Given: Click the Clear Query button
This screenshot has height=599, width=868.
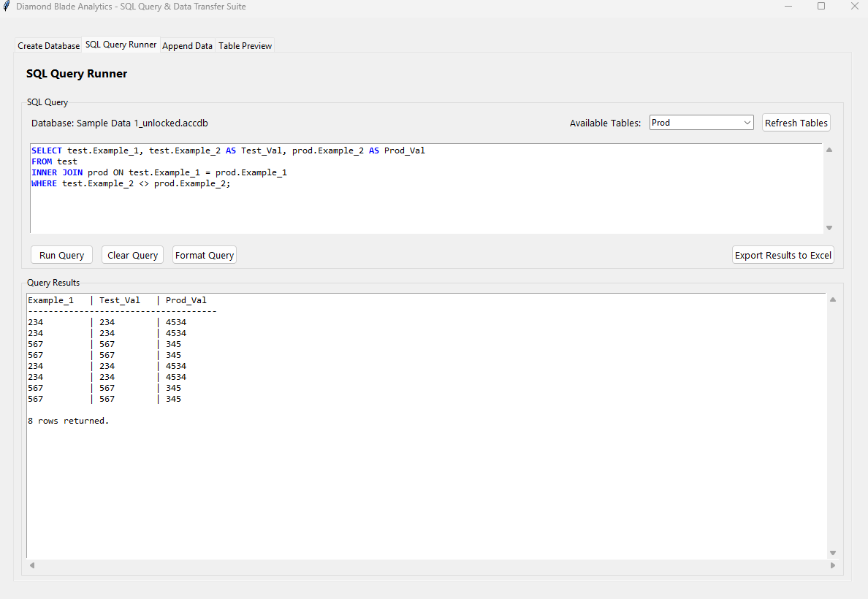Looking at the screenshot, I should point(132,255).
